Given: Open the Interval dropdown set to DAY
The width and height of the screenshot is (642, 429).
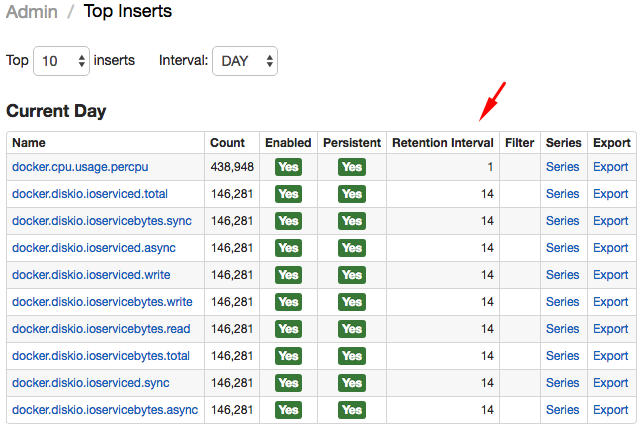Looking at the screenshot, I should click(x=245, y=61).
